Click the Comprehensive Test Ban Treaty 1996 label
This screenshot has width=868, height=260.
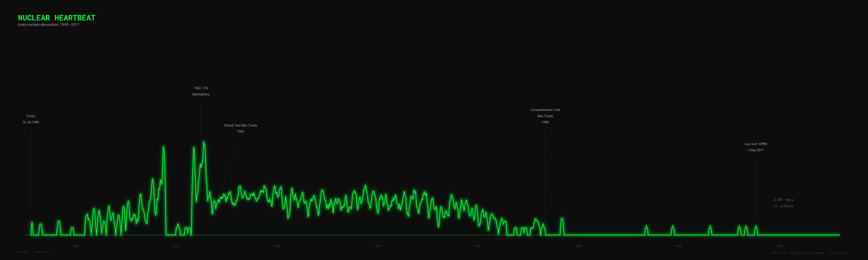click(x=545, y=116)
